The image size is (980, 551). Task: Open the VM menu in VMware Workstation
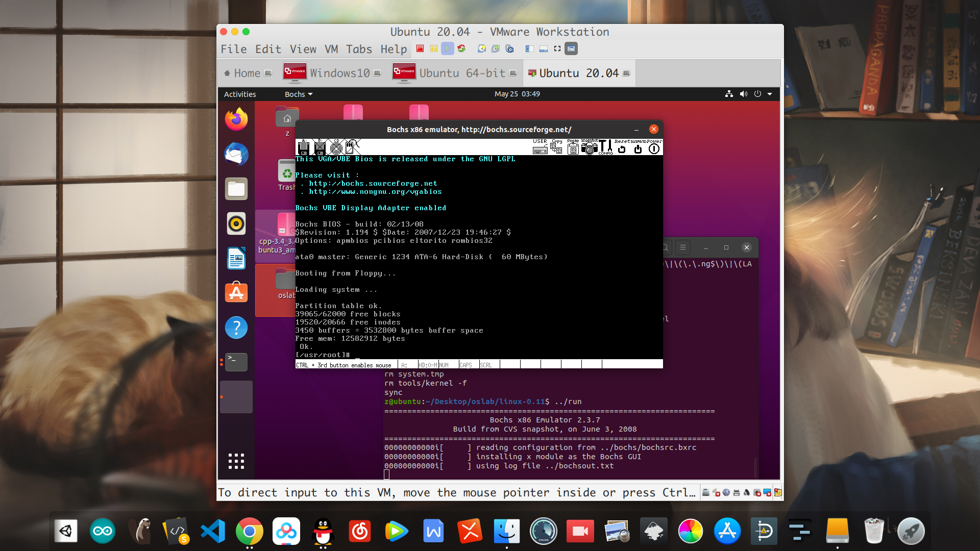coord(331,49)
